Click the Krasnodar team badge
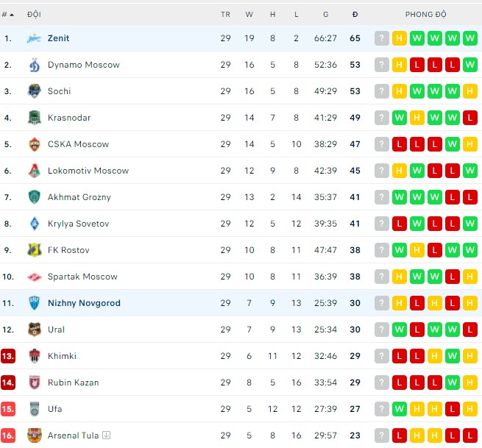482x448 pixels. [x=34, y=118]
